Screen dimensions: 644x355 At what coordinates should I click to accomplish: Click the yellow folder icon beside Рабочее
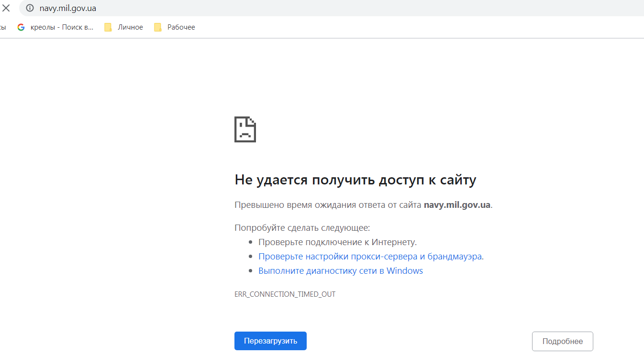pyautogui.click(x=158, y=27)
